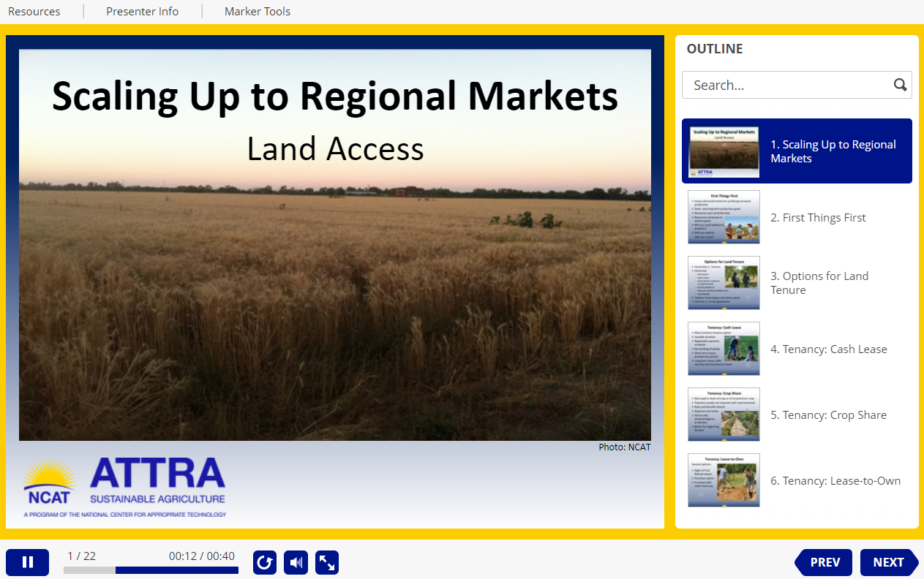The height and width of the screenshot is (579, 924).
Task: Open Options for Land Tenure thumbnail
Action: tap(724, 283)
